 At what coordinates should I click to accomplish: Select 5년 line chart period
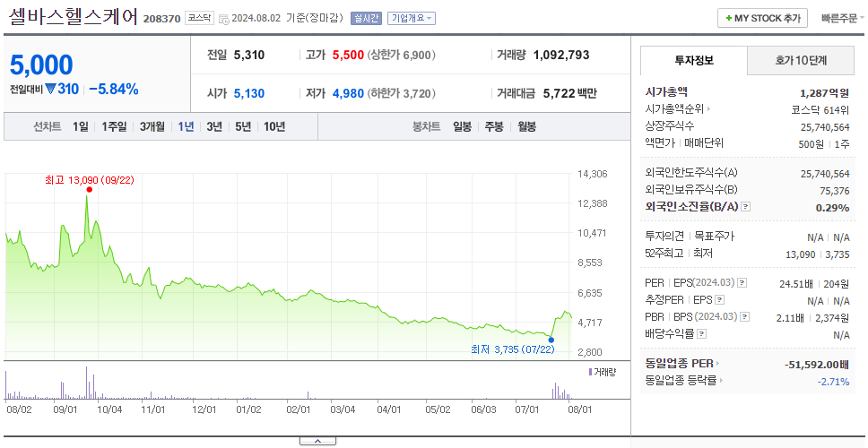(243, 126)
